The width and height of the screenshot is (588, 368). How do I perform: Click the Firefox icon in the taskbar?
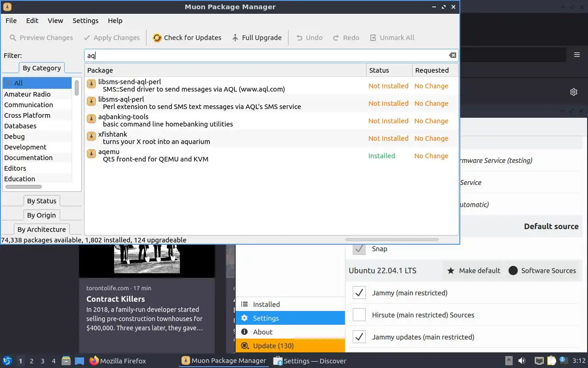pyautogui.click(x=94, y=361)
